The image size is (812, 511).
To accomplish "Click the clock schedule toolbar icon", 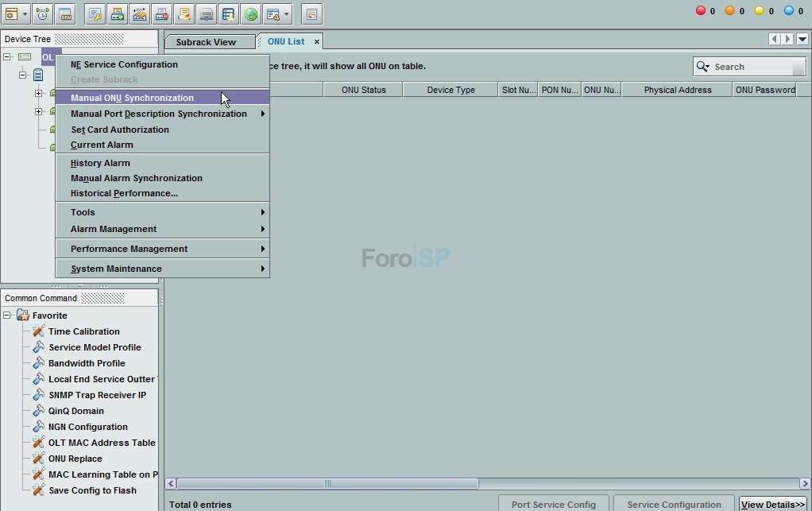I will pos(42,14).
